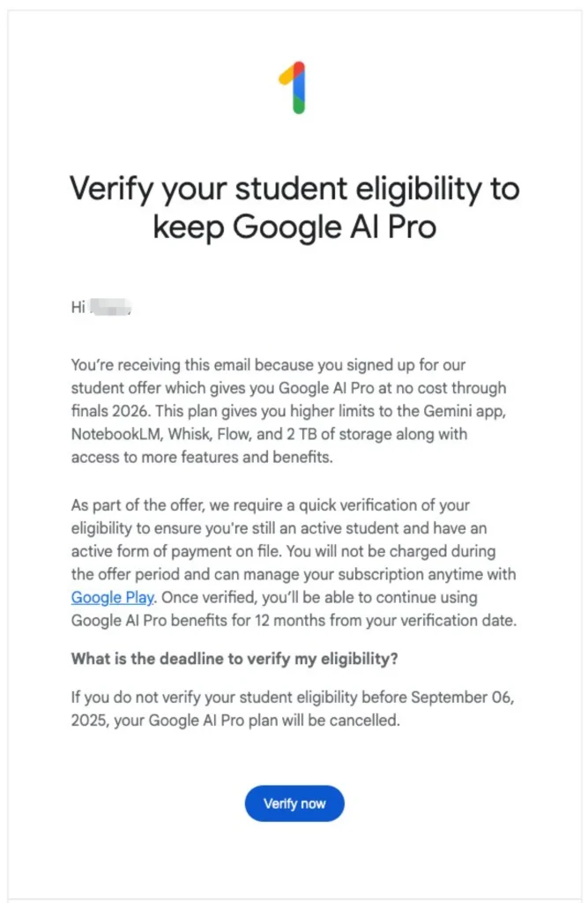Click the blurred recipient name after Hi

tap(111, 308)
